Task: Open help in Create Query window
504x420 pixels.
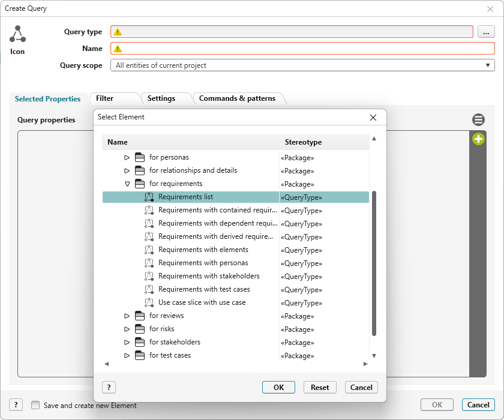Action: (16, 404)
